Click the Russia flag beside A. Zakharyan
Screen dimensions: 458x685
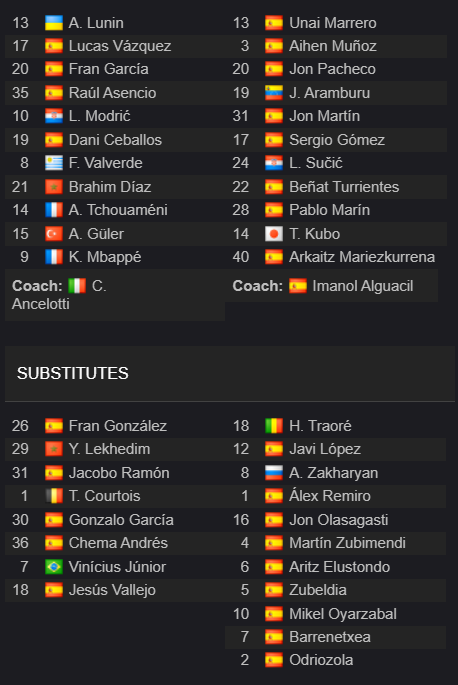[x=274, y=473]
